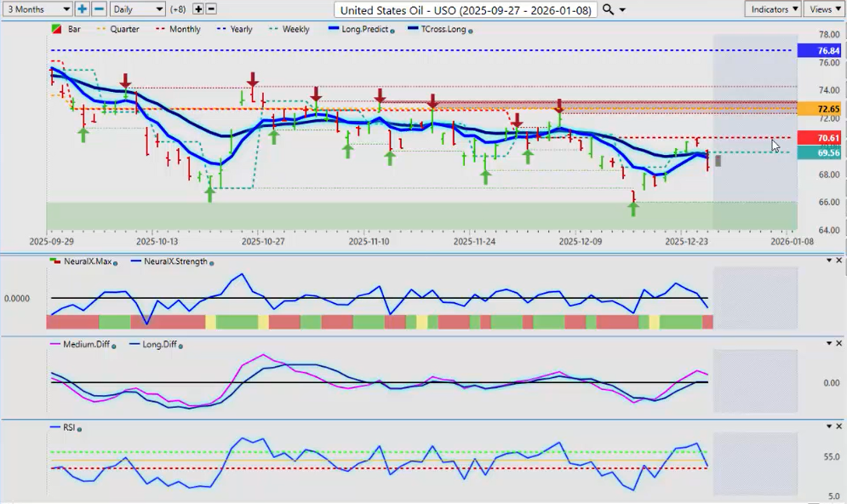Click the black plus forecast increment button

[198, 9]
